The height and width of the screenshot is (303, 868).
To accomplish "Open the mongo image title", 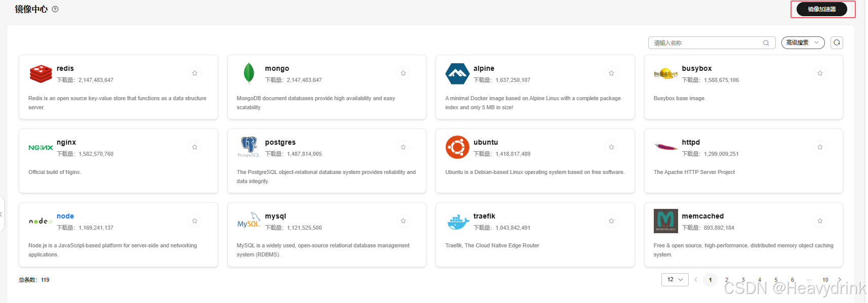I will [x=277, y=68].
